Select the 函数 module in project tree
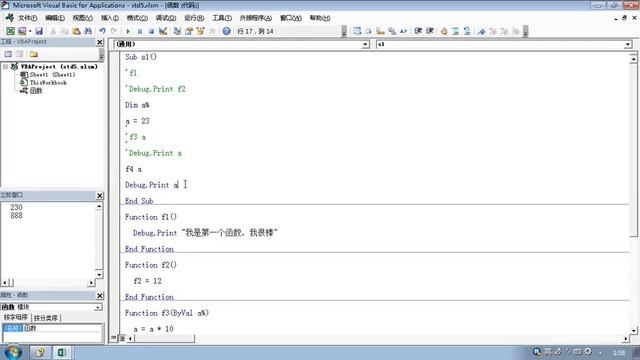This screenshot has width=640, height=360. 36,91
